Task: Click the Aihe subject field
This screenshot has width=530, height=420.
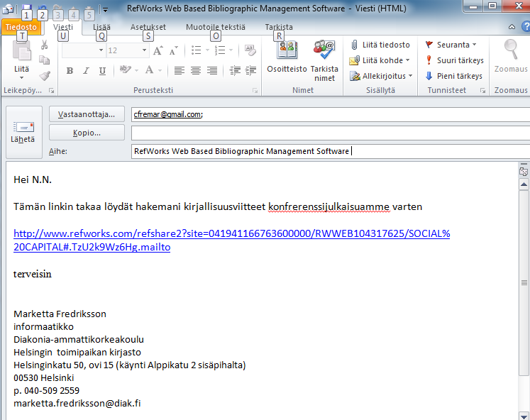Action: coord(330,151)
